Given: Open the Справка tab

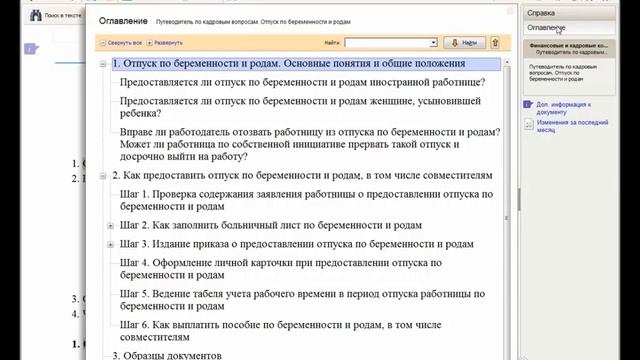Looking at the screenshot, I should point(569,13).
